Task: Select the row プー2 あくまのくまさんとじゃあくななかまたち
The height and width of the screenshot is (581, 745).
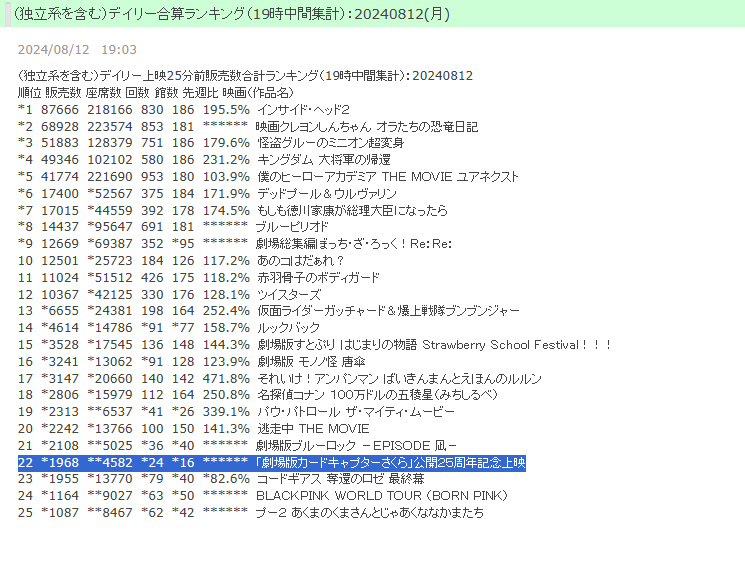Action: click(251, 513)
